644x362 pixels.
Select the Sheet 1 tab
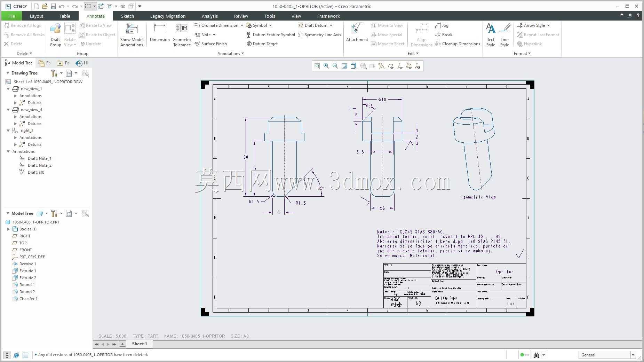(x=140, y=344)
